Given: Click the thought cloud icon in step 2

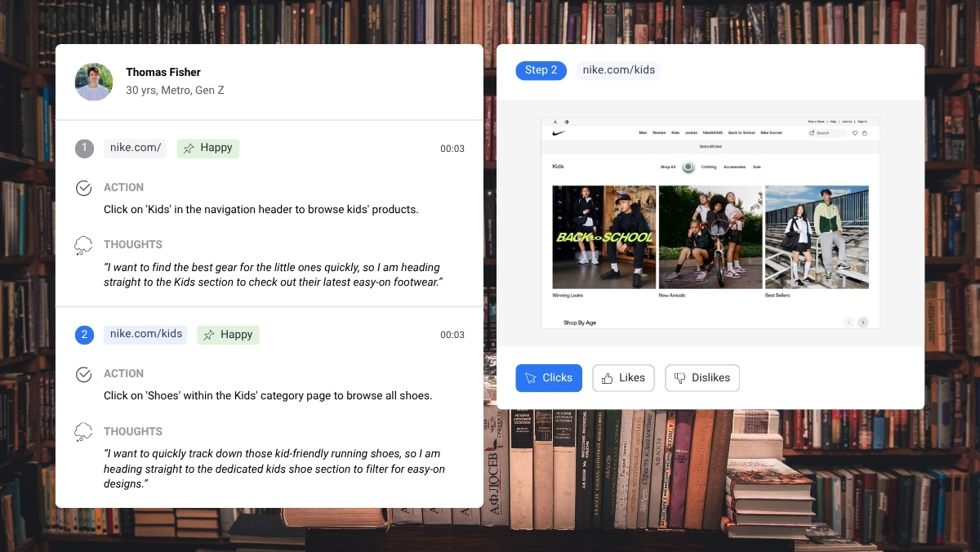Looking at the screenshot, I should coord(83,432).
